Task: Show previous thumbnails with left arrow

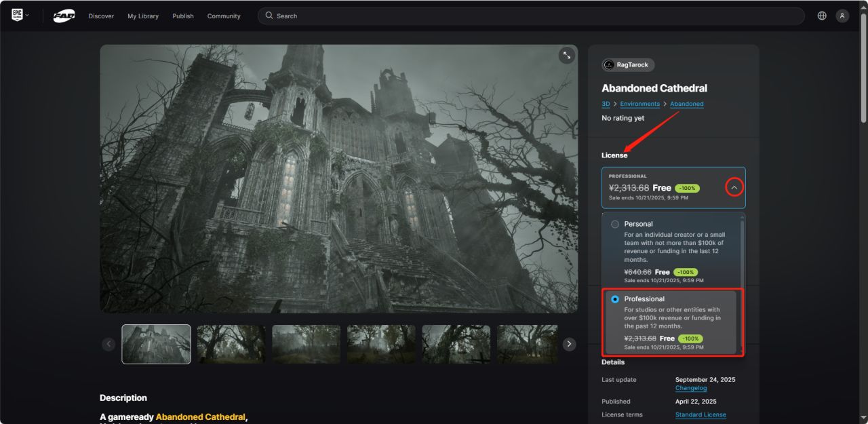Action: [108, 344]
